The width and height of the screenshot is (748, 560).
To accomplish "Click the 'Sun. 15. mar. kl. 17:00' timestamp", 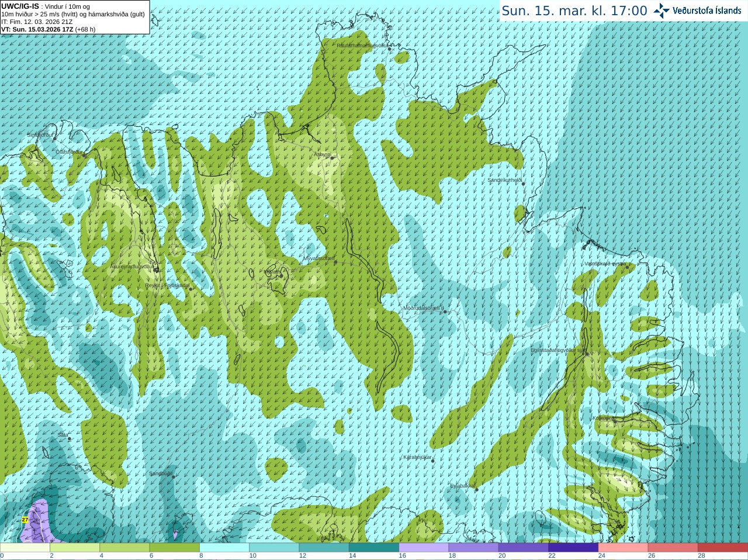I will (574, 11).
